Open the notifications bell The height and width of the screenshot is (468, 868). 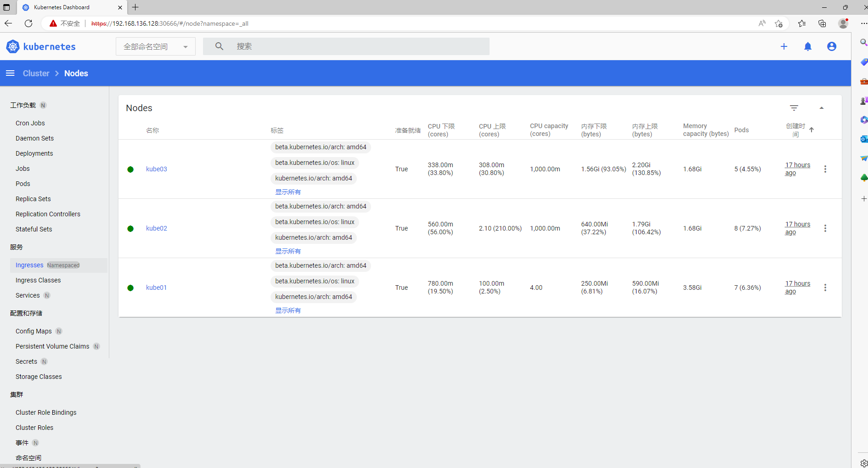click(808, 46)
